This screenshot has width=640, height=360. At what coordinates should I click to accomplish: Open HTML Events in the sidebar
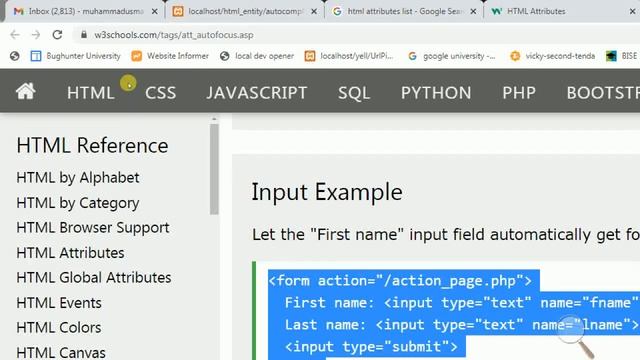click(x=59, y=303)
